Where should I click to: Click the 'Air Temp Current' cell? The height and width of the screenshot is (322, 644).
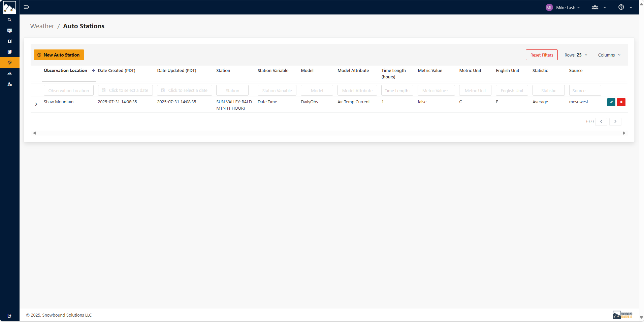(354, 102)
